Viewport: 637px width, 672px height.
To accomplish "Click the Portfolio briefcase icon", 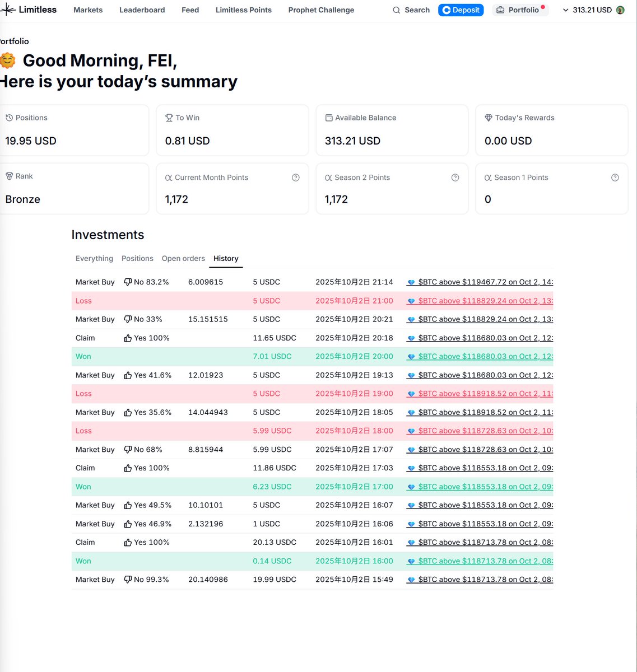I will pyautogui.click(x=500, y=10).
